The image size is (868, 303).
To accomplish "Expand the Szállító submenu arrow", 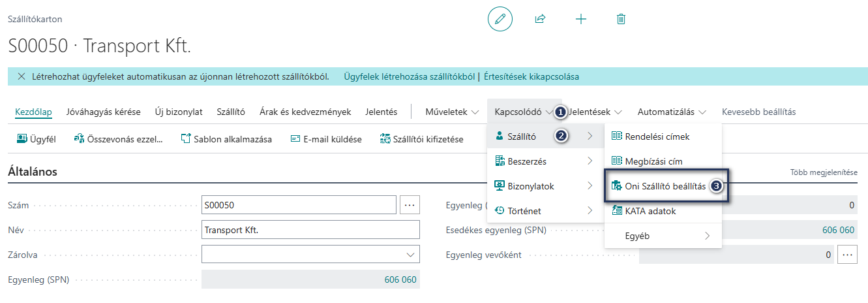I will (x=590, y=136).
